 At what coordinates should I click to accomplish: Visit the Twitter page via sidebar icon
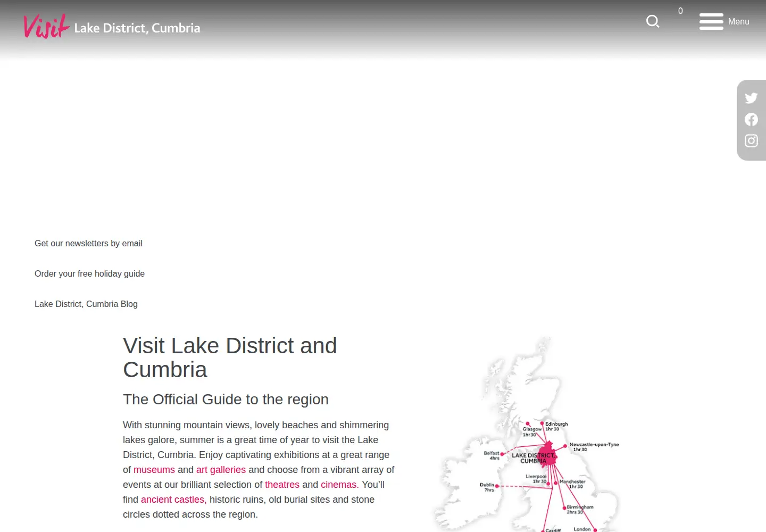tap(751, 98)
